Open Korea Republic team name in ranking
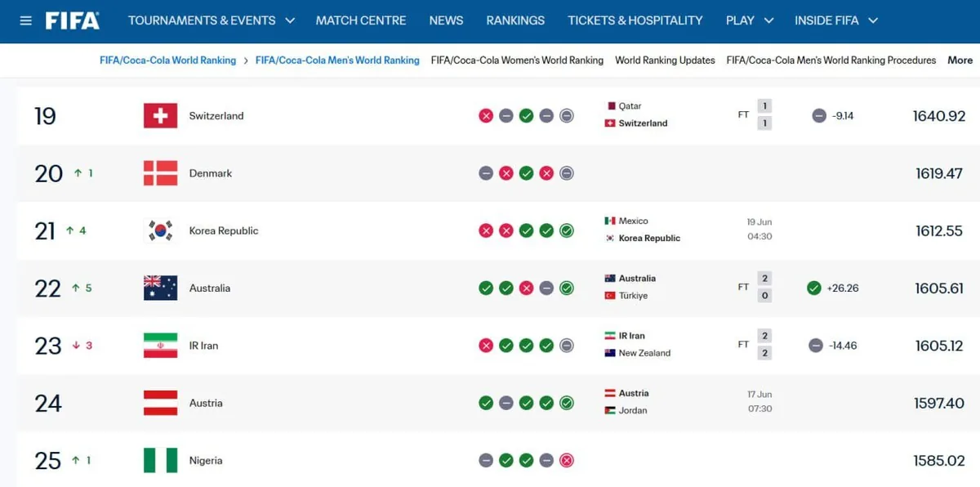Viewport: 980px width, 487px height. [x=224, y=230]
